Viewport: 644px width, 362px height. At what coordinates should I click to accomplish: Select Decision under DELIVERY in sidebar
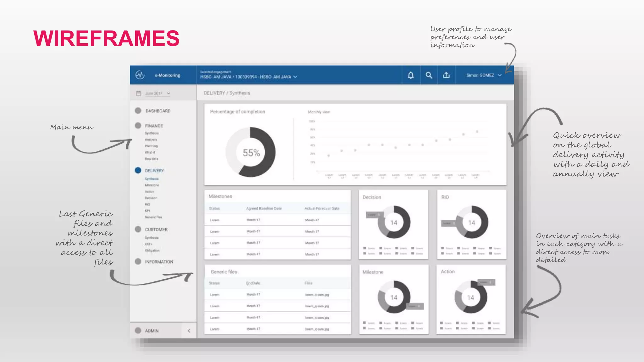point(151,198)
